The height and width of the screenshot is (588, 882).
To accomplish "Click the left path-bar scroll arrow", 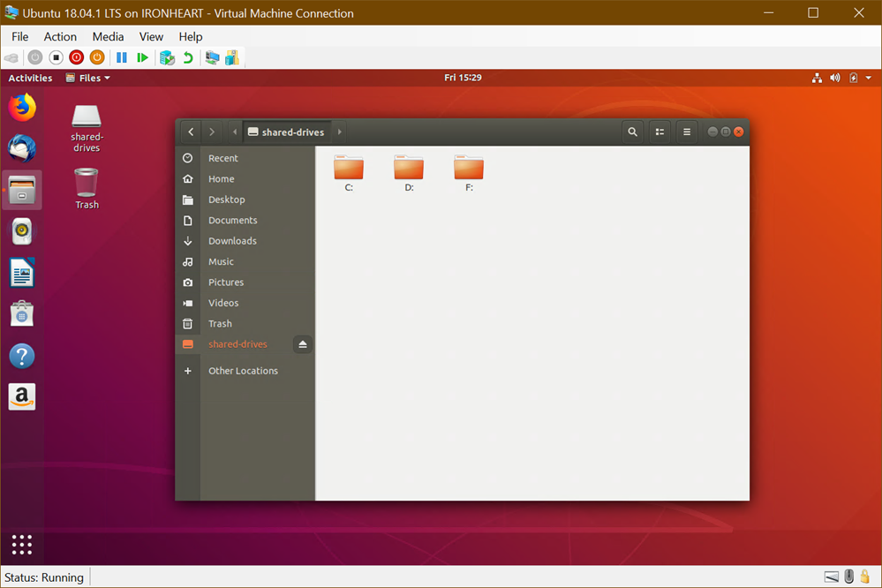I will pos(235,132).
